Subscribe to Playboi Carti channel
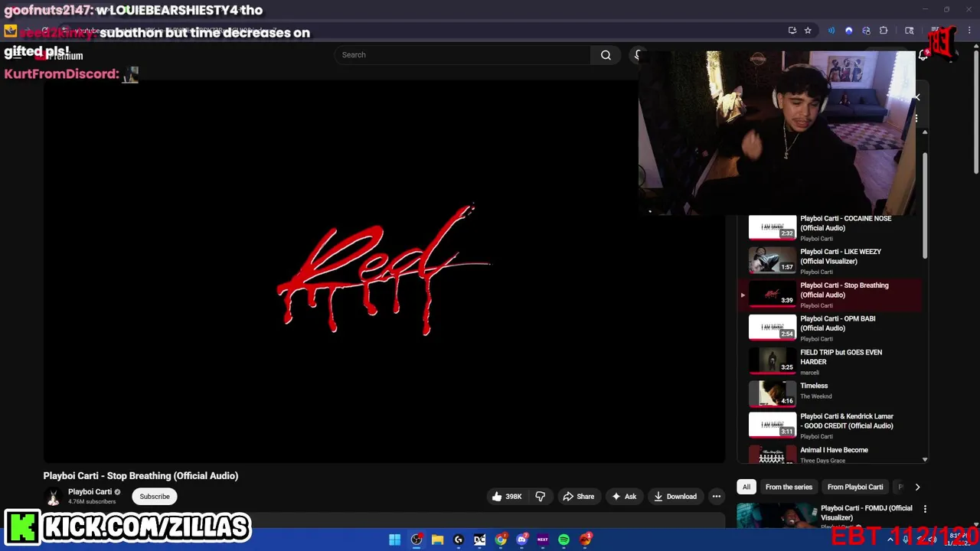This screenshot has height=551, width=980. (155, 497)
